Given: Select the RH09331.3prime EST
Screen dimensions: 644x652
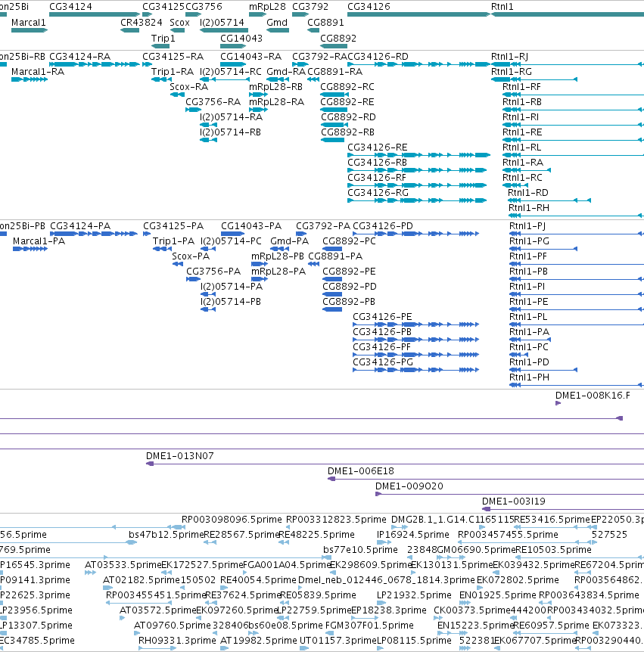Looking at the screenshot, I should tap(157, 648).
